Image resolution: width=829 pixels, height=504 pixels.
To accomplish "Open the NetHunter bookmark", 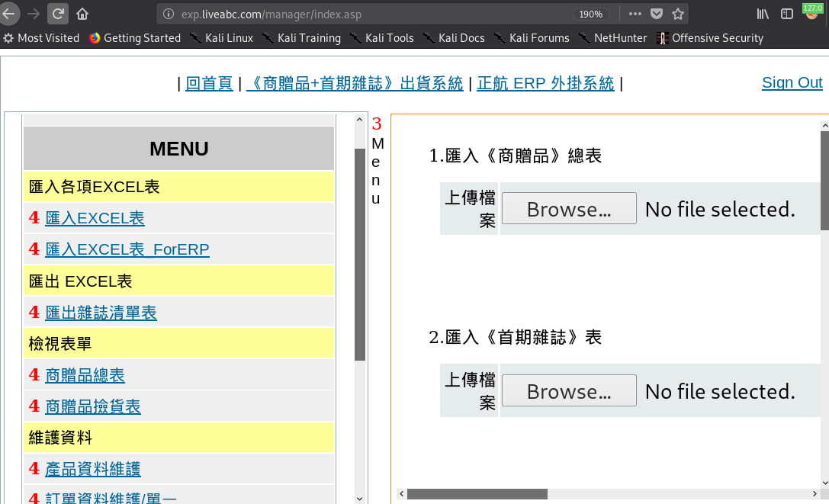I will coord(612,38).
